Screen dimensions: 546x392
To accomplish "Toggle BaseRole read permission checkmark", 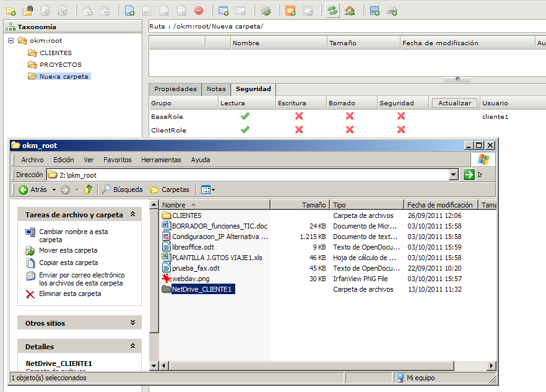I will click(x=245, y=114).
